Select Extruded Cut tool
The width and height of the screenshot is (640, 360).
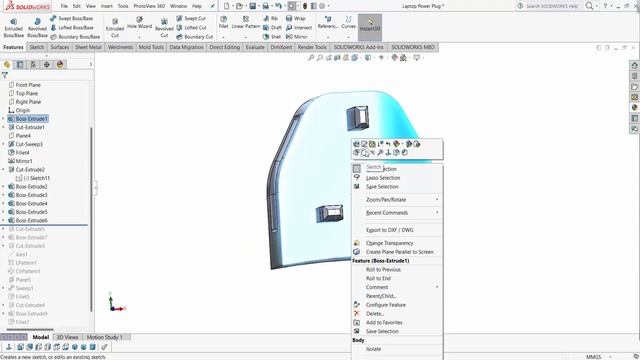pyautogui.click(x=115, y=27)
